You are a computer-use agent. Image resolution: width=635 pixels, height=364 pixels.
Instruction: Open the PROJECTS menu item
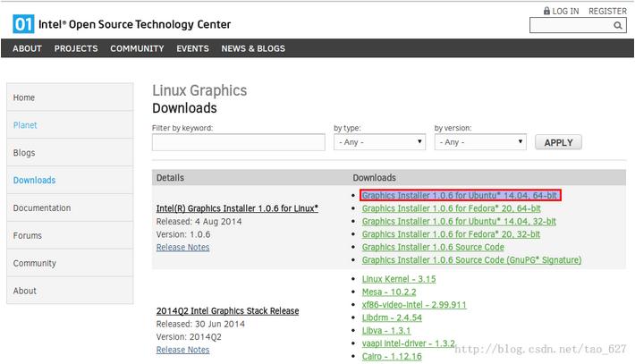[76, 48]
